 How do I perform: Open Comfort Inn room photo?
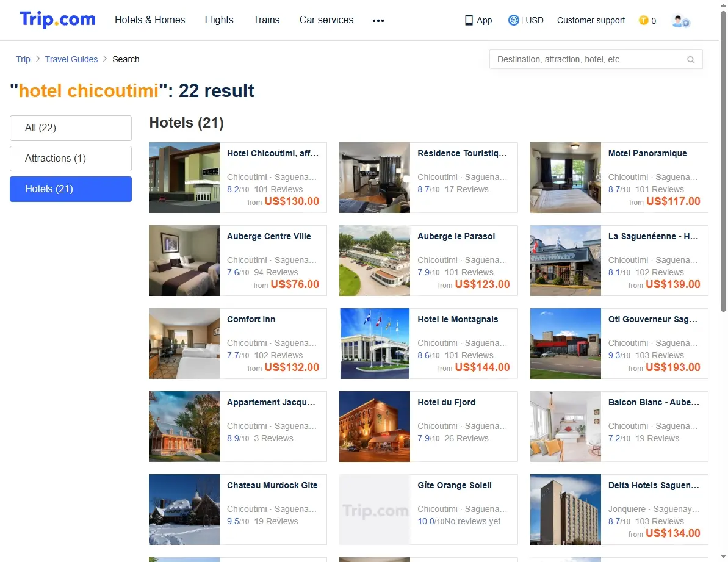(x=184, y=344)
